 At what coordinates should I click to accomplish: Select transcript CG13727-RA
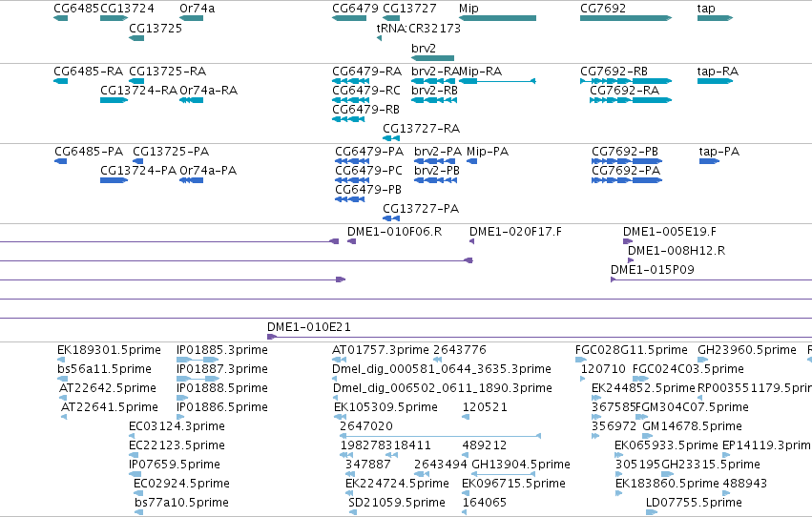tap(391, 138)
